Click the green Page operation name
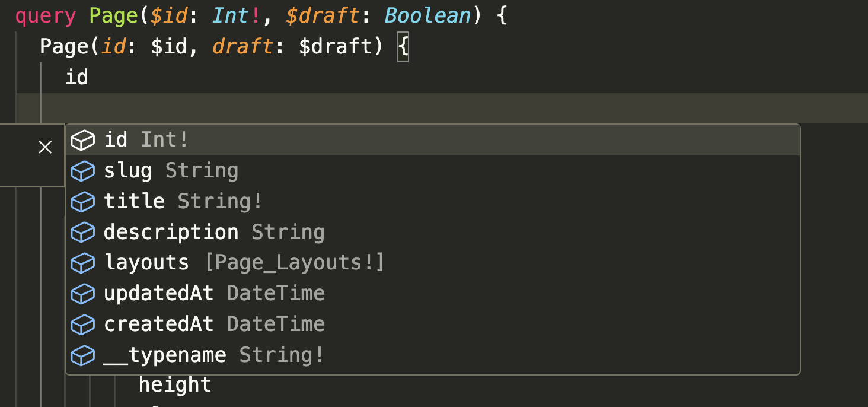This screenshot has width=868, height=407. pyautogui.click(x=114, y=16)
